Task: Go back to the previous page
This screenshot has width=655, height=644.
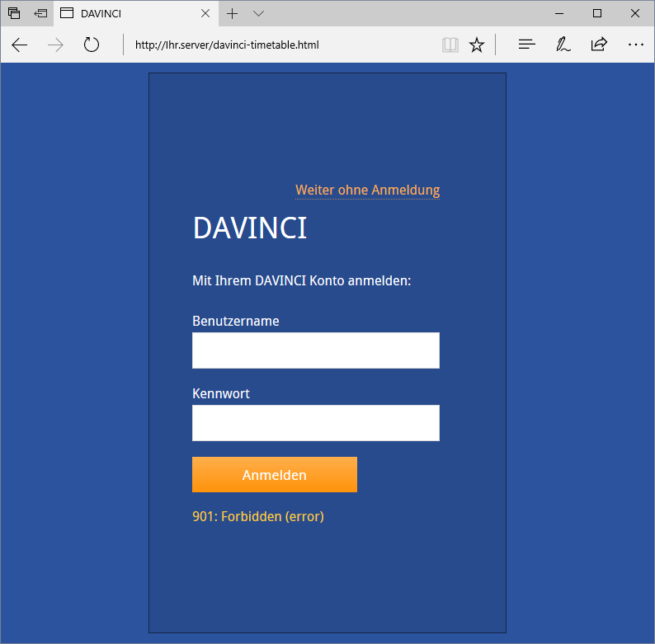Action: 20,45
